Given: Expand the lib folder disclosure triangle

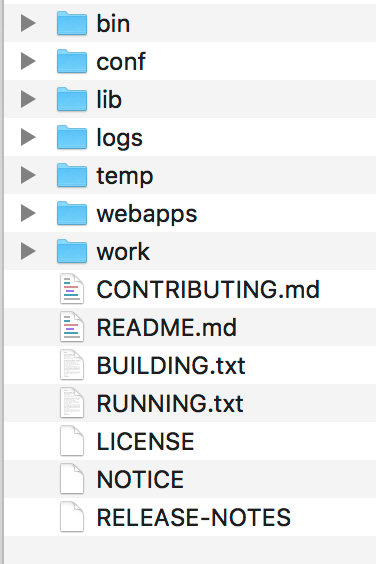Looking at the screenshot, I should [x=28, y=99].
